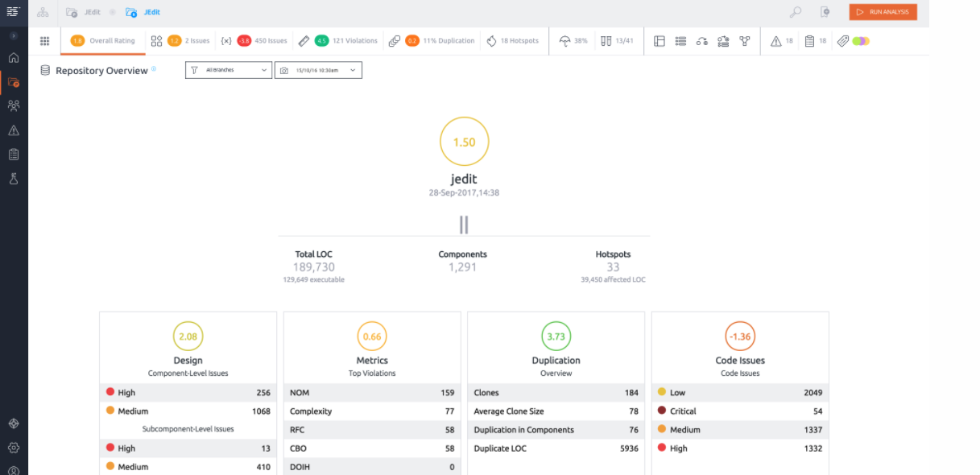The height and width of the screenshot is (475, 980).
Task: Open the search magnifier icon
Action: 795,12
